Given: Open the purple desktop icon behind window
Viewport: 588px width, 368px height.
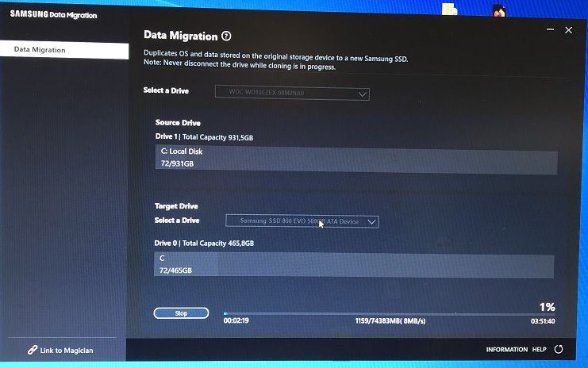Looking at the screenshot, I should coord(499,10).
